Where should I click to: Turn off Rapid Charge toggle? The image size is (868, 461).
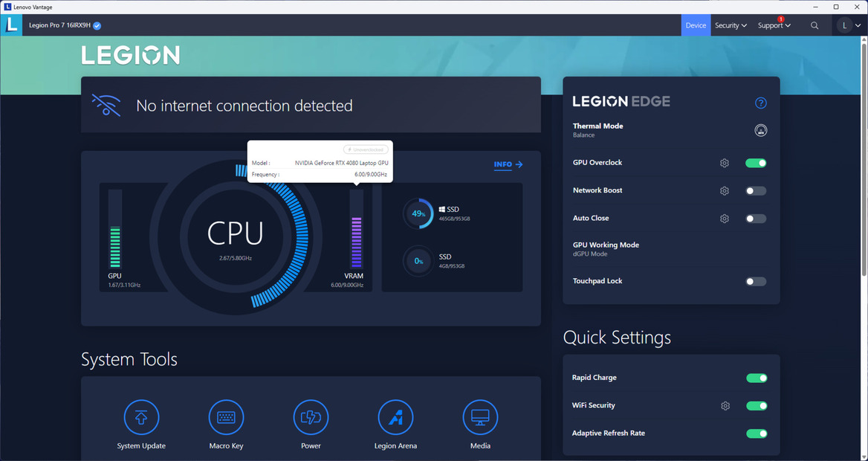[757, 378]
